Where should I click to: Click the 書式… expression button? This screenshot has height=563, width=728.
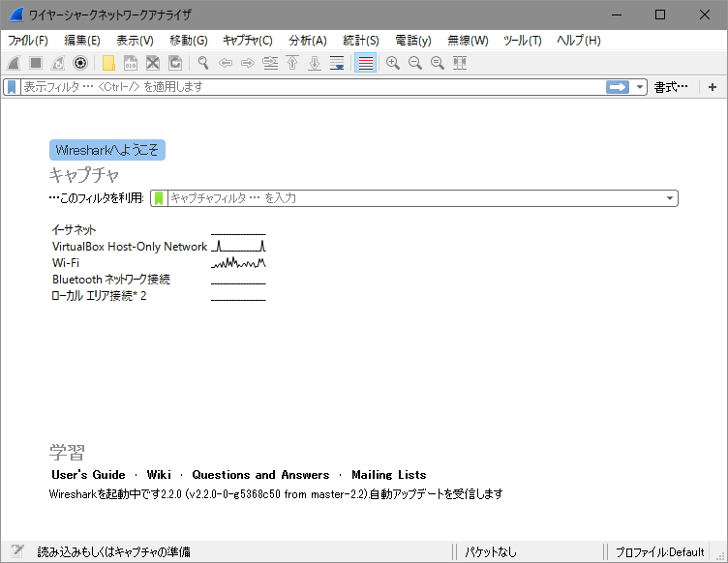pyautogui.click(x=671, y=87)
